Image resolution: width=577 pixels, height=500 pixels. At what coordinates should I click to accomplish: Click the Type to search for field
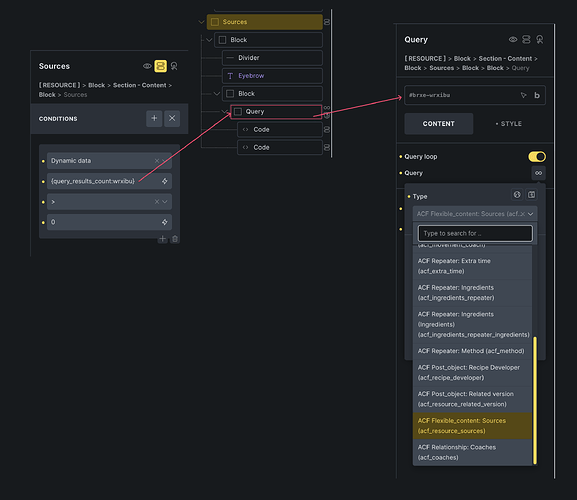pyautogui.click(x=475, y=233)
